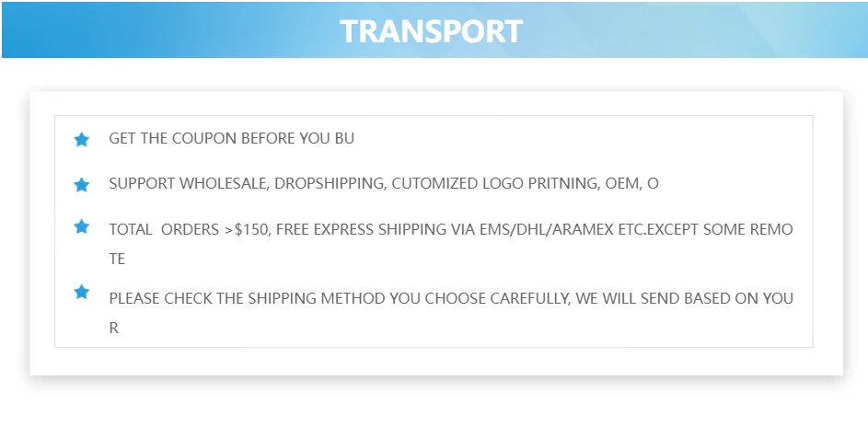Select the star bullet beside TOTAL ORDERS

click(x=82, y=226)
